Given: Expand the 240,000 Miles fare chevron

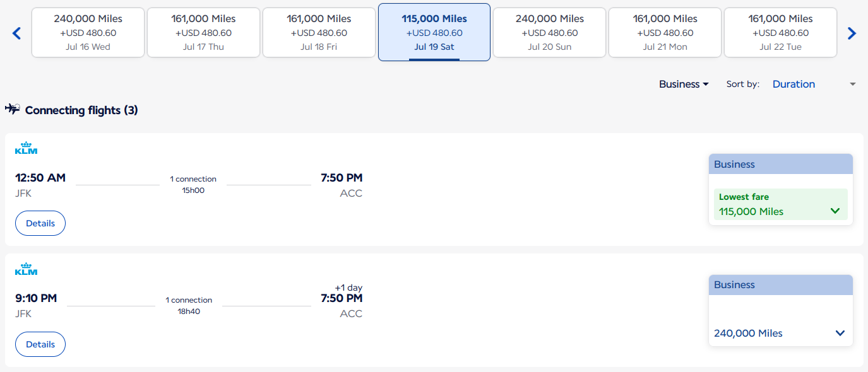Looking at the screenshot, I should (840, 333).
